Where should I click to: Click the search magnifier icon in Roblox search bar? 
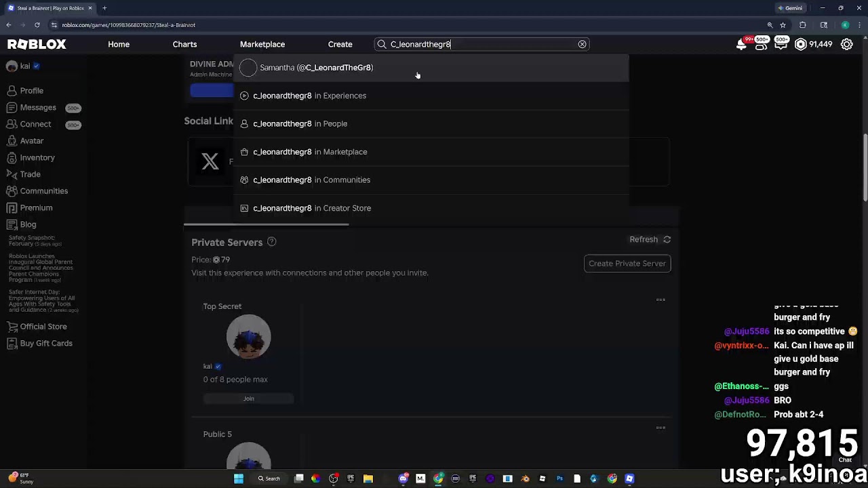pyautogui.click(x=382, y=44)
